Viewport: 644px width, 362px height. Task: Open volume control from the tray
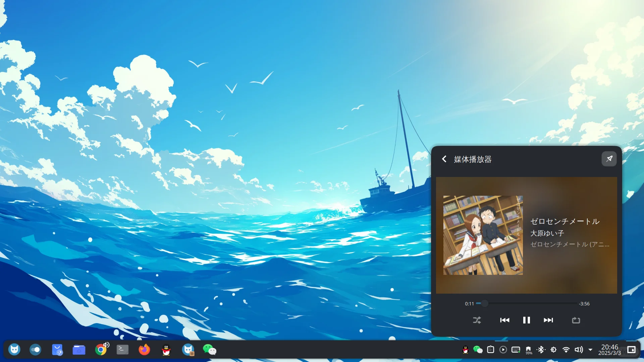(x=579, y=350)
